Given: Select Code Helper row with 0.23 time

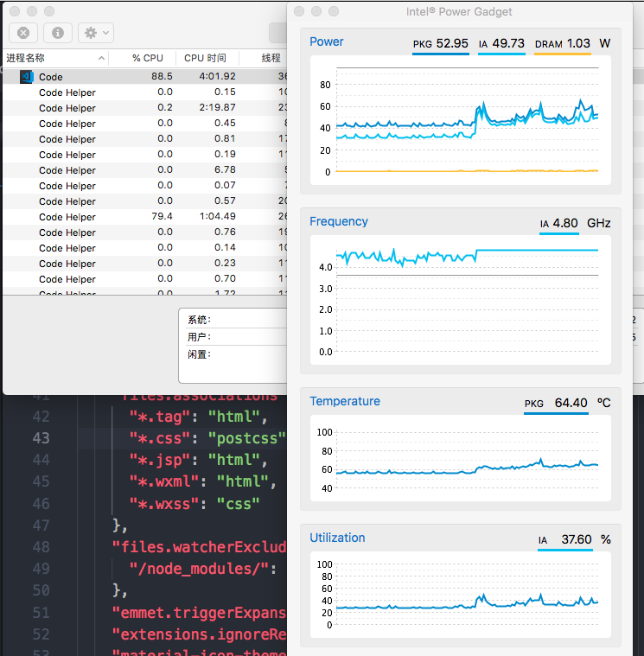Looking at the screenshot, I should coord(144,264).
